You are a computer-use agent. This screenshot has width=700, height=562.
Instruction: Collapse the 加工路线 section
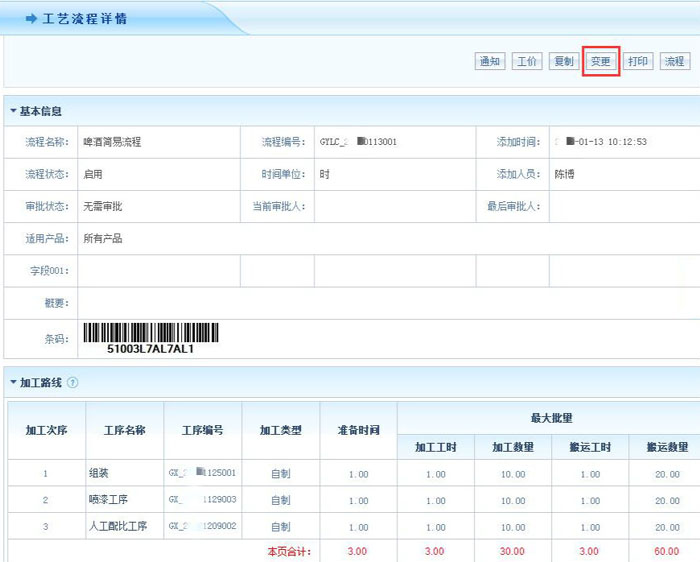pyautogui.click(x=13, y=383)
